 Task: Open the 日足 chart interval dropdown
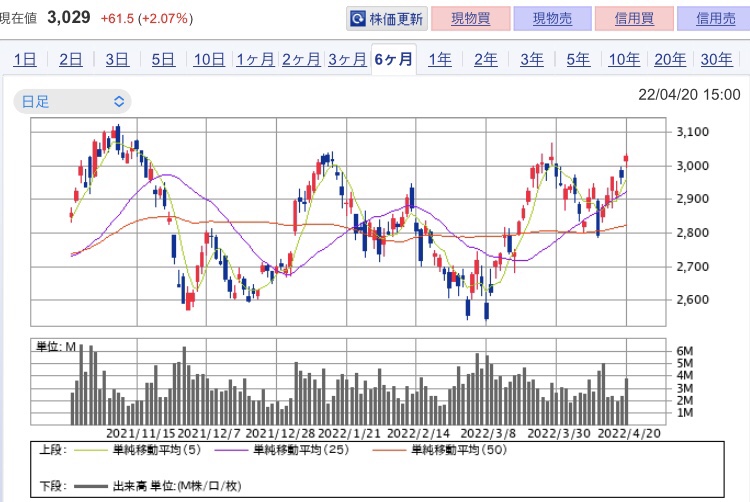71,101
